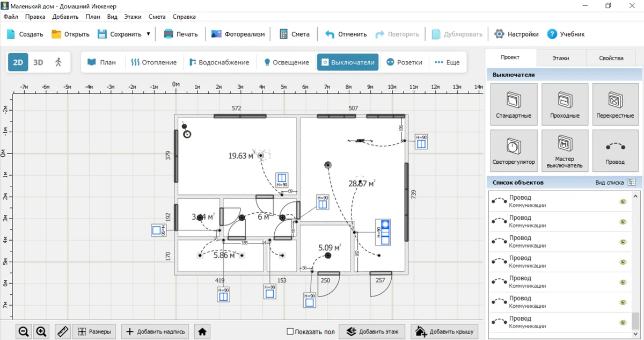Expand the Еще more options menu
The height and width of the screenshot is (340, 644).
click(x=447, y=62)
